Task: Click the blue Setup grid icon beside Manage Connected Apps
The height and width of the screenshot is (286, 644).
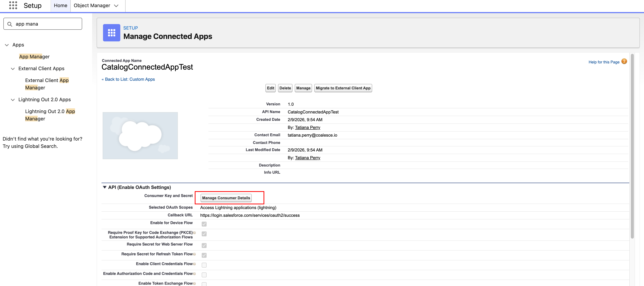Action: click(111, 33)
